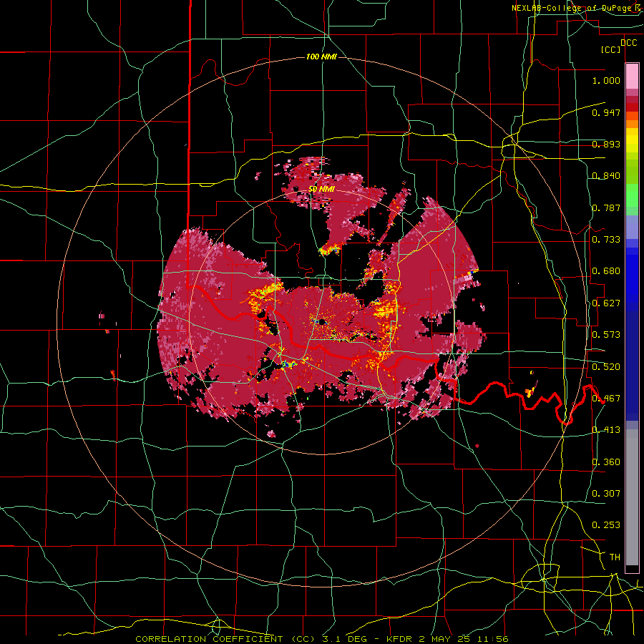Click the 50 NMI range ring label
The width and height of the screenshot is (644, 644).
point(321,190)
